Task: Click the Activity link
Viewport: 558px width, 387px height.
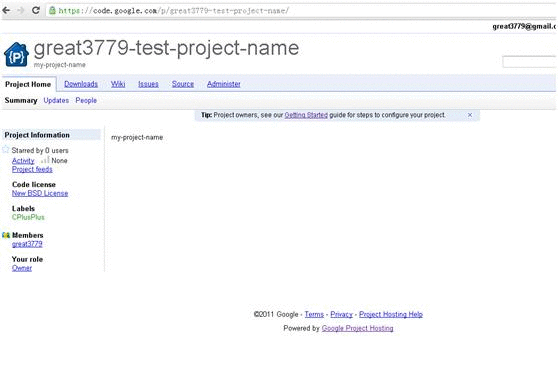Action: 23,161
